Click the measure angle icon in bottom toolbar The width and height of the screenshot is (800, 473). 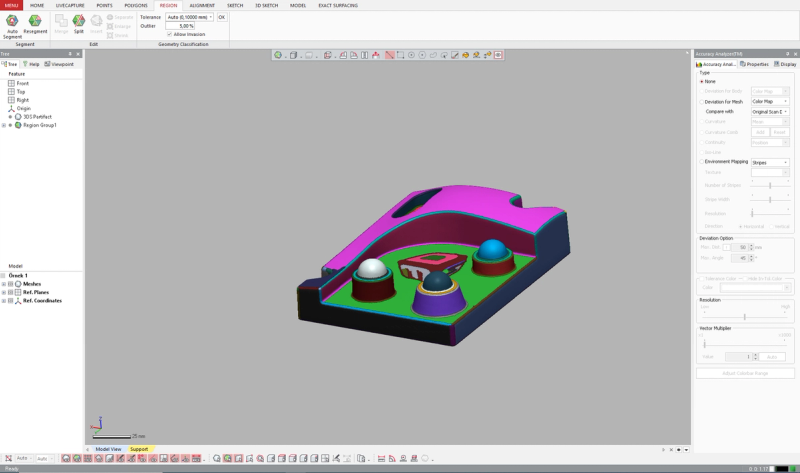click(x=392, y=458)
